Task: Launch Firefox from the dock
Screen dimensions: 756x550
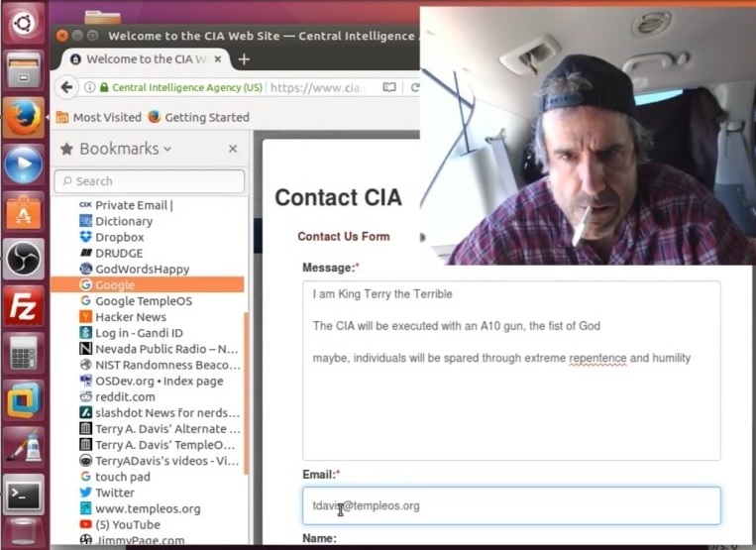Action: (23, 117)
